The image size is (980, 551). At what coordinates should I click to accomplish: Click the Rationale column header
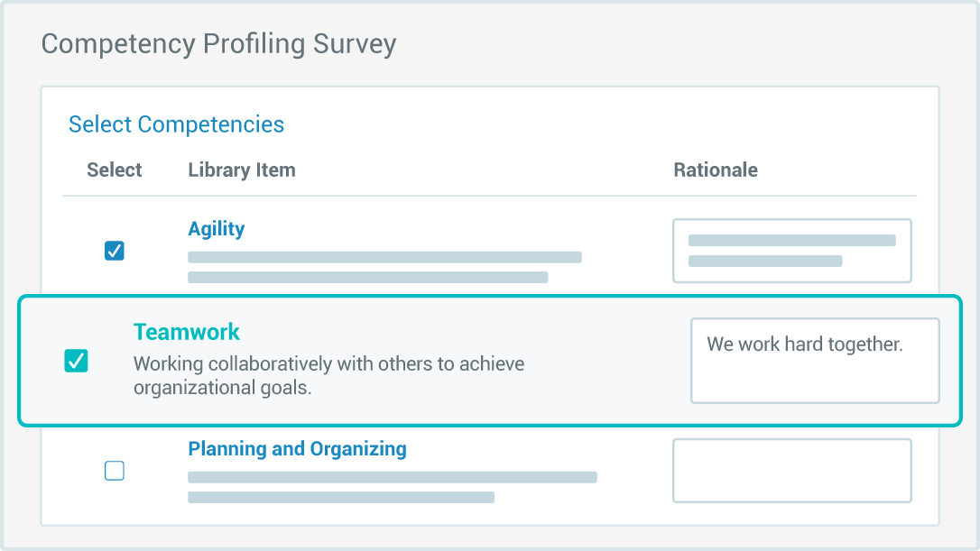click(x=715, y=170)
